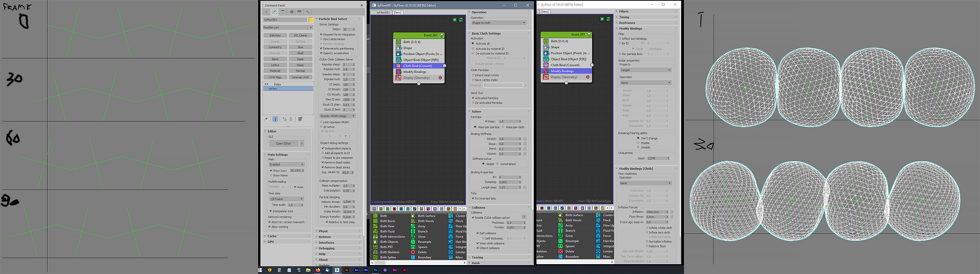
Task: Expand the PhysX rollout
Action: pyautogui.click(x=338, y=231)
